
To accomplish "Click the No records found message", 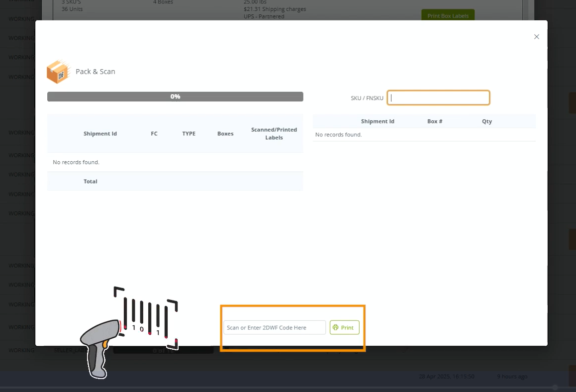I will coord(76,162).
